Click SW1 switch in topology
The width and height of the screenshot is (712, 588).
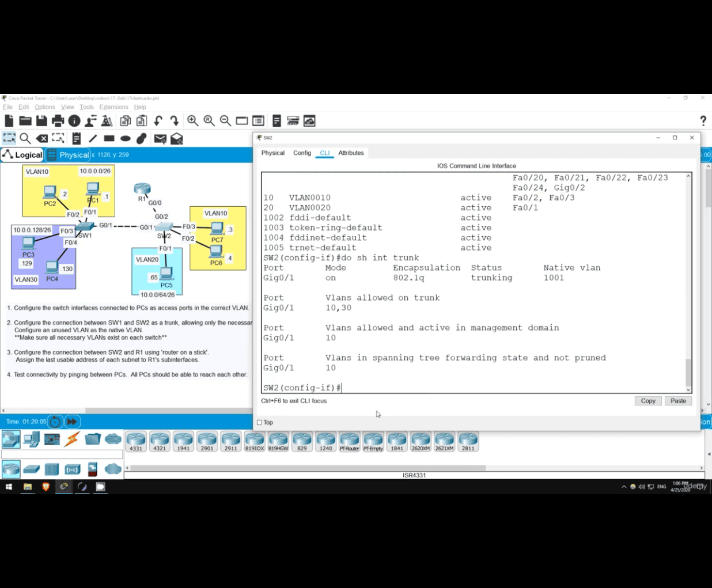tap(85, 227)
